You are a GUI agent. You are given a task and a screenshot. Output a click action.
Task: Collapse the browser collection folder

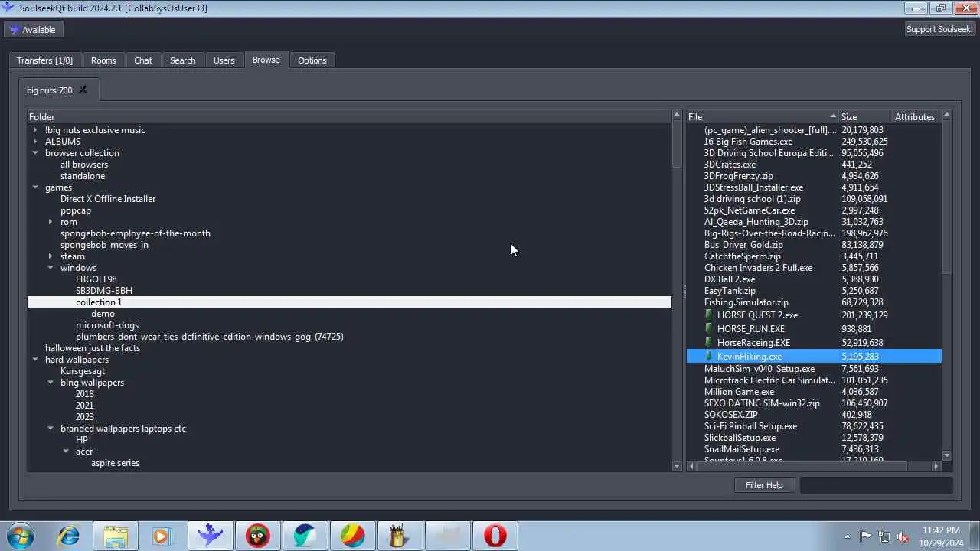(35, 153)
